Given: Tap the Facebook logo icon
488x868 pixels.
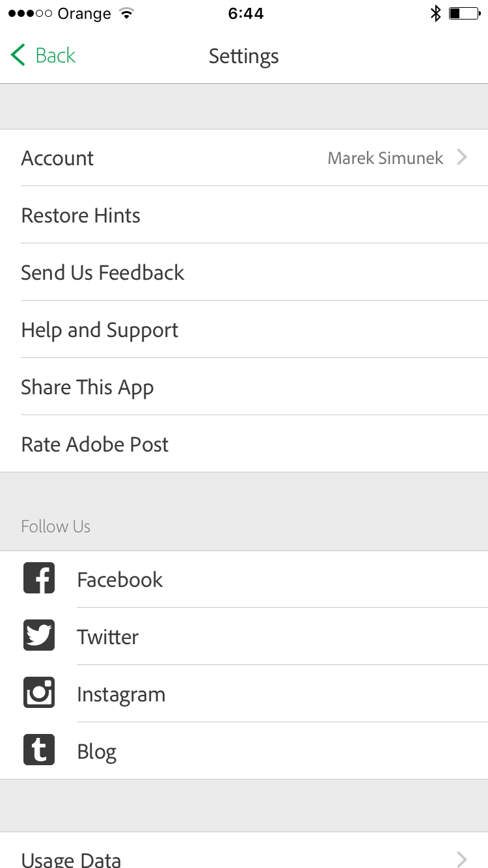Looking at the screenshot, I should click(x=39, y=578).
